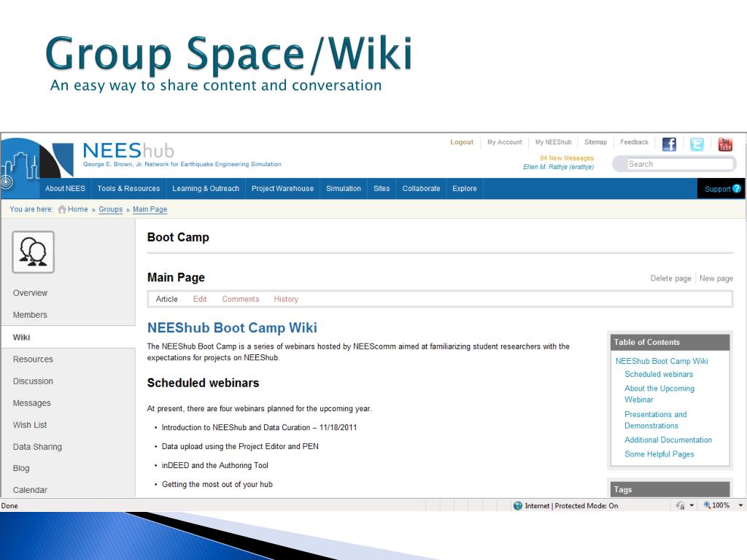Click the group avatar image
Image resolution: width=747 pixels, height=560 pixels.
(x=34, y=252)
